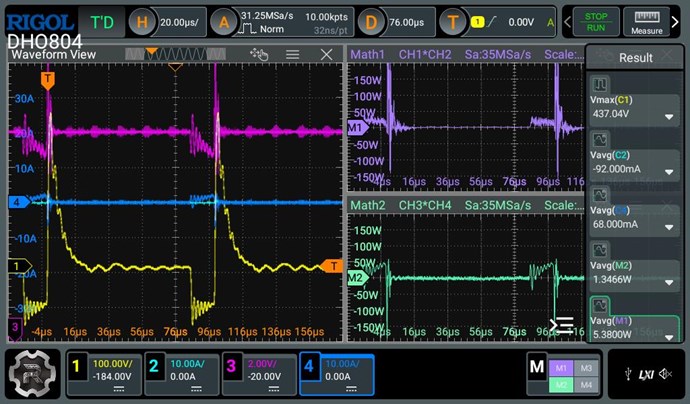Click the USB connection status icon

pyautogui.click(x=628, y=375)
